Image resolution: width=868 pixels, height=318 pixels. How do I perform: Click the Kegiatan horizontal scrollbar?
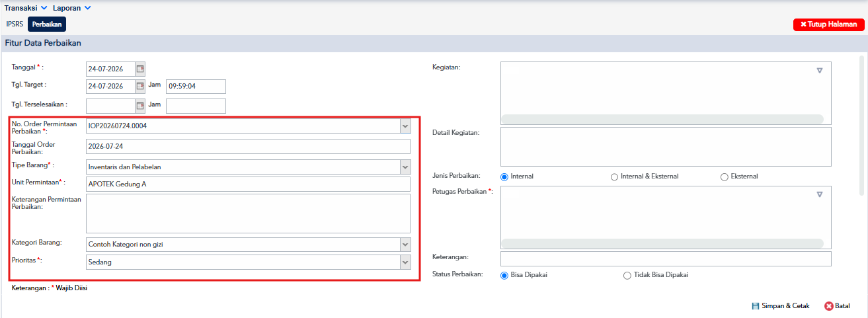coord(662,119)
